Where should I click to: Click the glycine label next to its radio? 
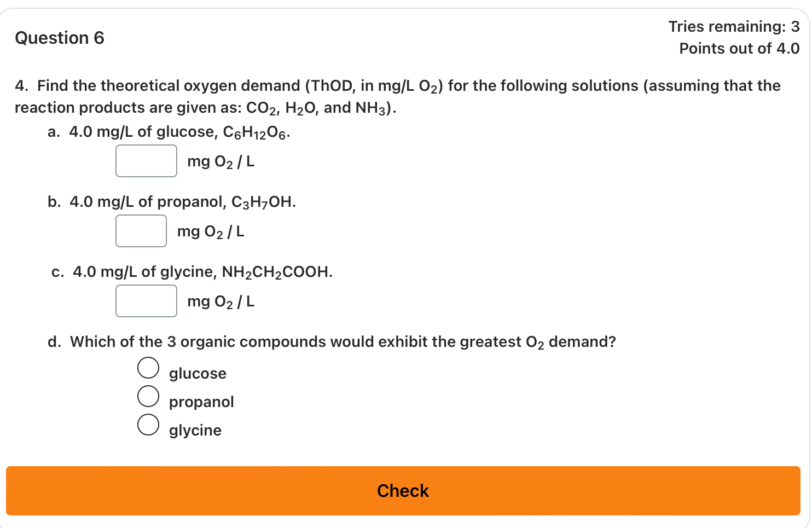(195, 431)
